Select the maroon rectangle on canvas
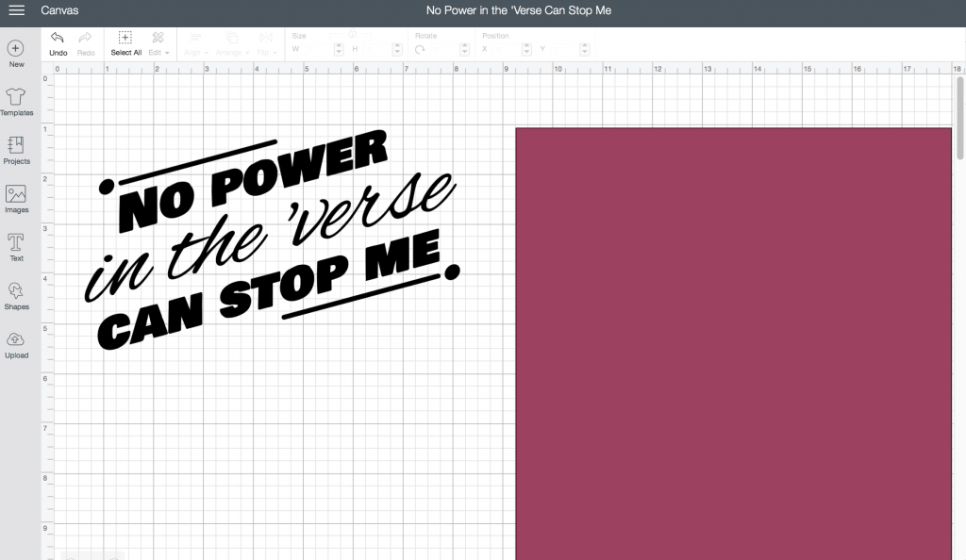966x560 pixels. [x=733, y=343]
